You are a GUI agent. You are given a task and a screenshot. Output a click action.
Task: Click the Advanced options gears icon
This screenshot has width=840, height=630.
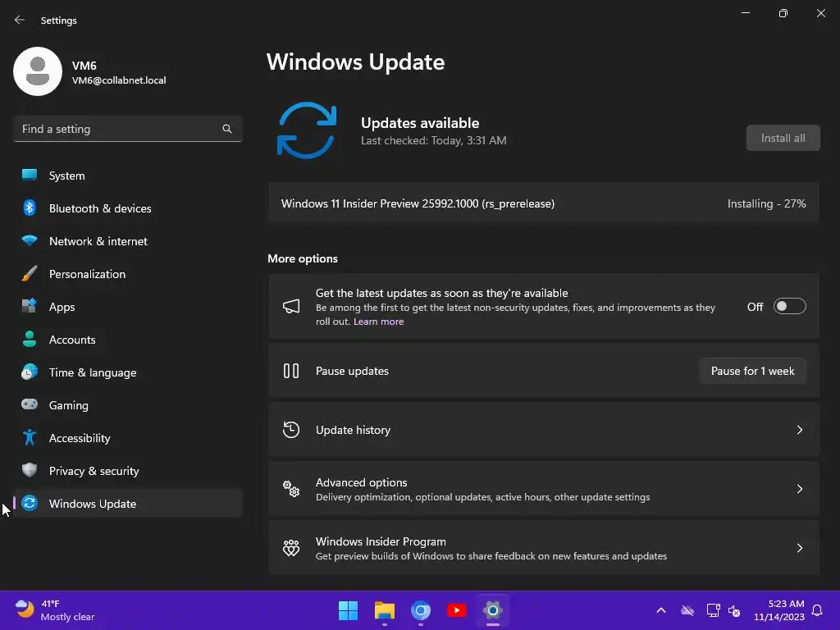coord(291,489)
